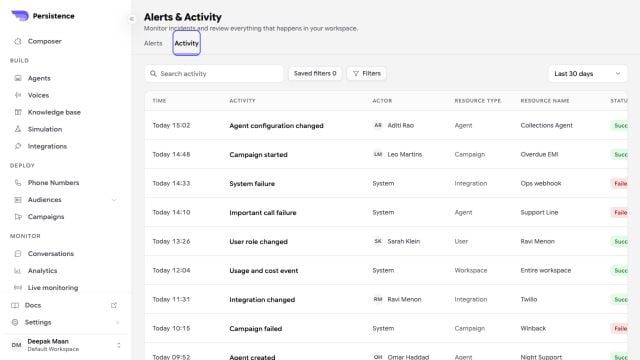640x360 pixels.
Task: Click the SK avatar for Sarah Klein
Action: click(378, 241)
